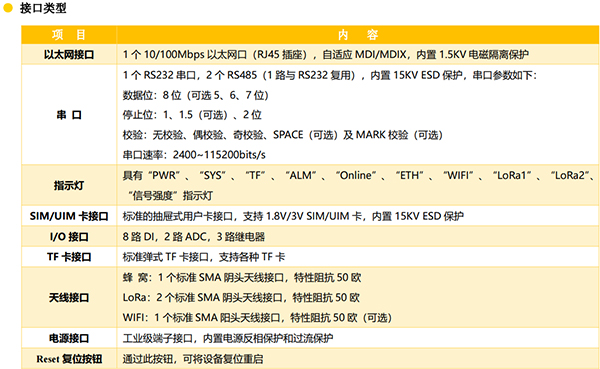Click the '项 目' column header

pyautogui.click(x=69, y=35)
